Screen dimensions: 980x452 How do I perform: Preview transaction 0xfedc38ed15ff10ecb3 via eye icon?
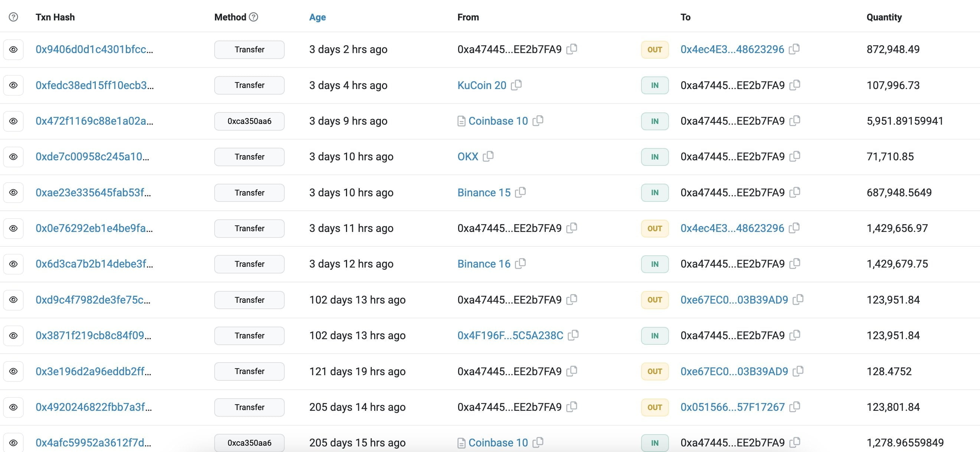point(13,85)
